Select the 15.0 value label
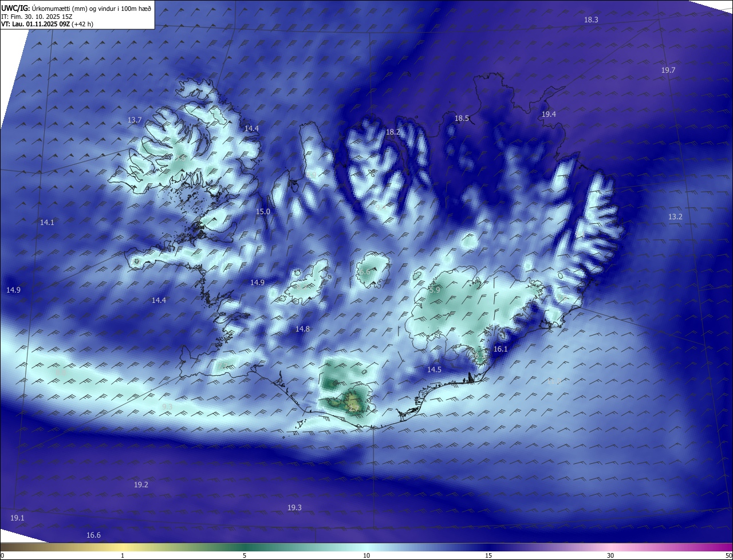733x560 pixels. pyautogui.click(x=263, y=212)
